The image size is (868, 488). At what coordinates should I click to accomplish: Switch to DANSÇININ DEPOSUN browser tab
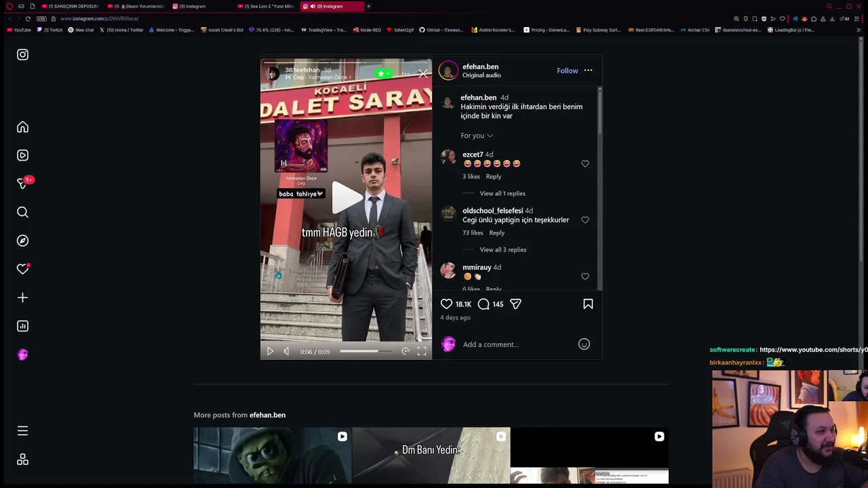click(71, 6)
